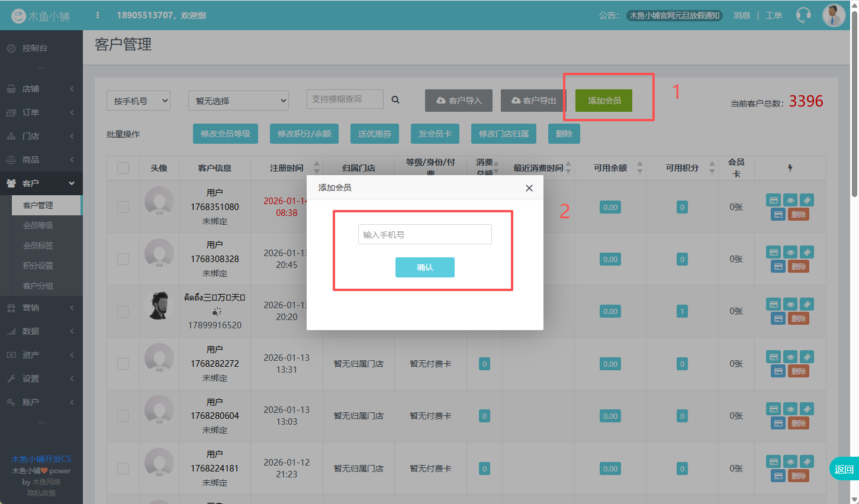Open the 按手机号 search type dropdown
Image resolution: width=859 pixels, height=504 pixels.
139,101
